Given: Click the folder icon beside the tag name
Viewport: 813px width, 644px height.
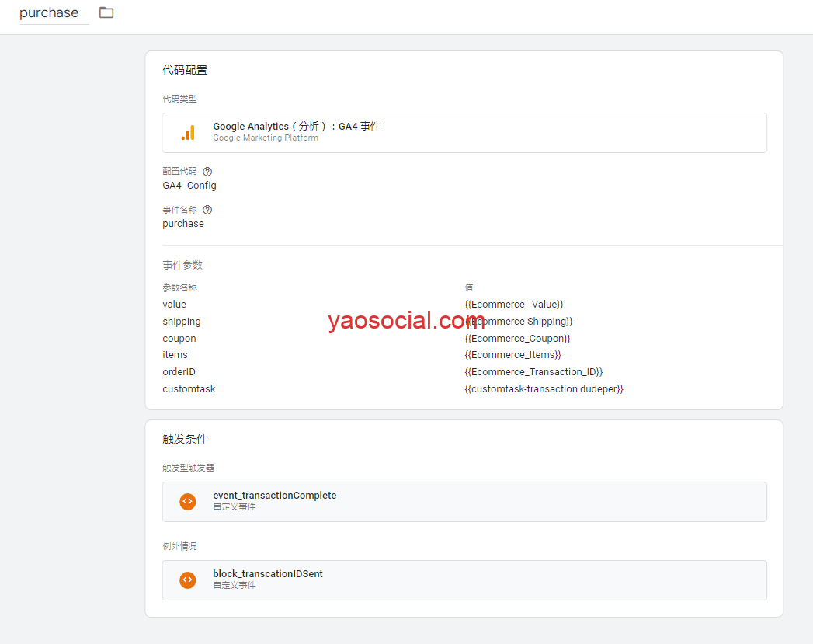Looking at the screenshot, I should click(x=106, y=12).
